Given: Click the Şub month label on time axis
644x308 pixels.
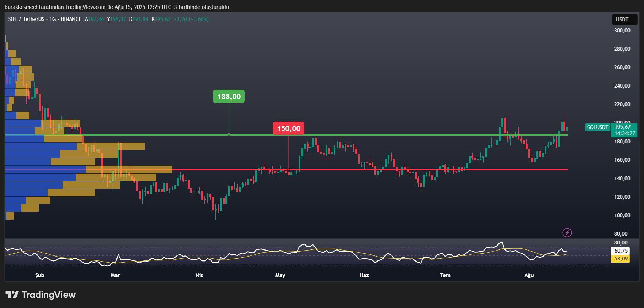Looking at the screenshot, I should click(x=39, y=275).
